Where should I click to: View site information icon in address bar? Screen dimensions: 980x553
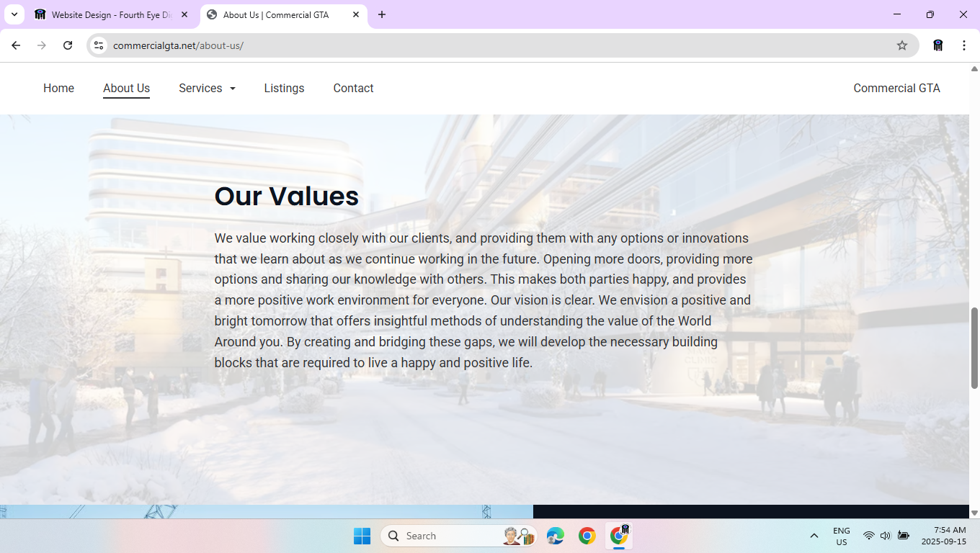(99, 45)
